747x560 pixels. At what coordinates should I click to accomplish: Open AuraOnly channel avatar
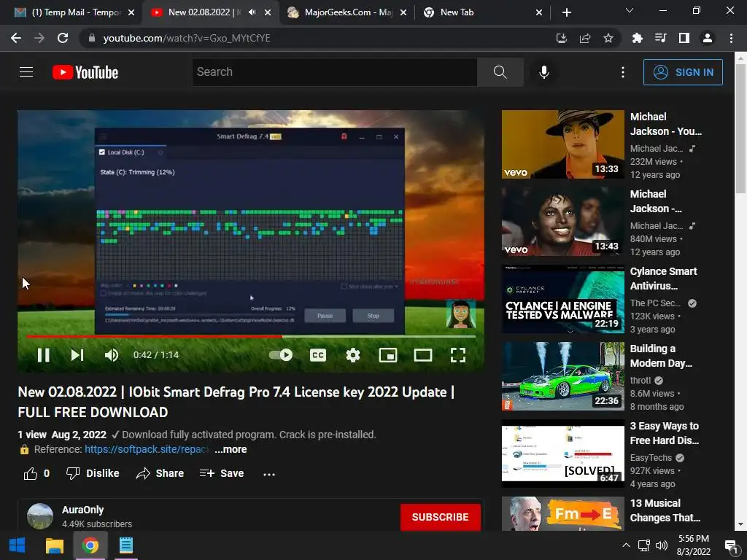pyautogui.click(x=40, y=517)
